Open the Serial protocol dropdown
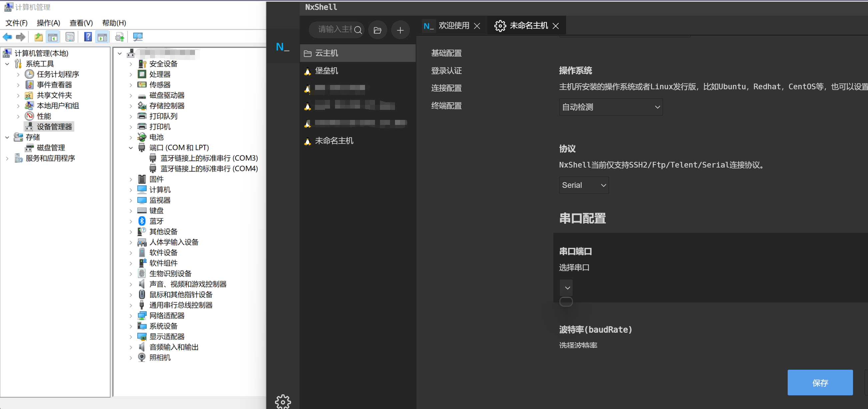The image size is (868, 409). [584, 185]
